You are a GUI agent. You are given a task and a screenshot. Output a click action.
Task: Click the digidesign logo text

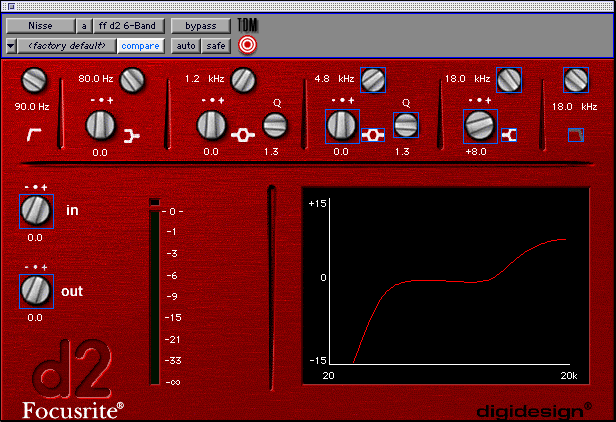[x=534, y=411]
